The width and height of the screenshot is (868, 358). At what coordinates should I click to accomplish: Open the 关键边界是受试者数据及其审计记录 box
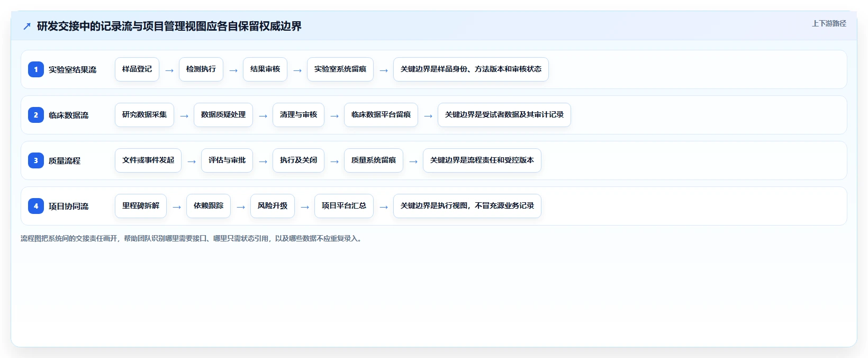coord(504,115)
